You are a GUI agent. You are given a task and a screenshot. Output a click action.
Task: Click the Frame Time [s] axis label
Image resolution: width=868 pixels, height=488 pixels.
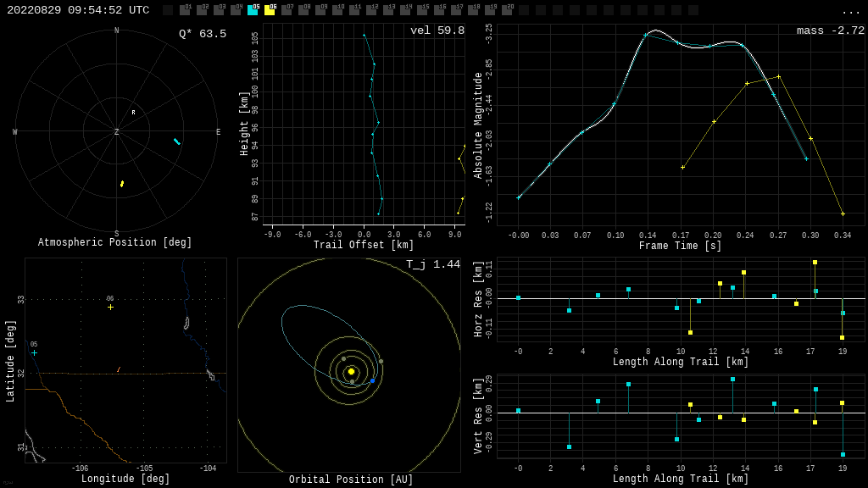pyautogui.click(x=681, y=245)
